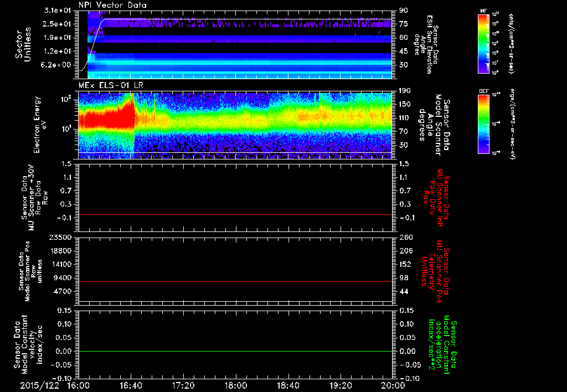Click the 1.9e+01 sector tick label
This screenshot has width=567, height=392.
pyautogui.click(x=58, y=38)
